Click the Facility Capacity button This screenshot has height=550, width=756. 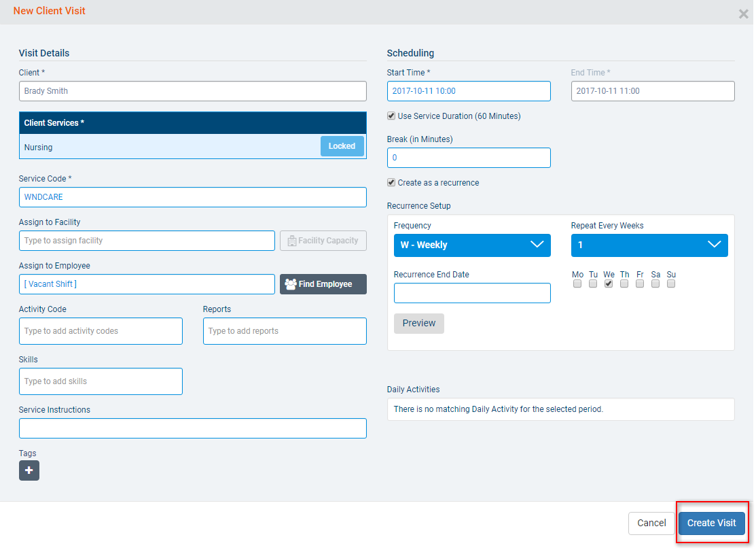pyautogui.click(x=323, y=241)
